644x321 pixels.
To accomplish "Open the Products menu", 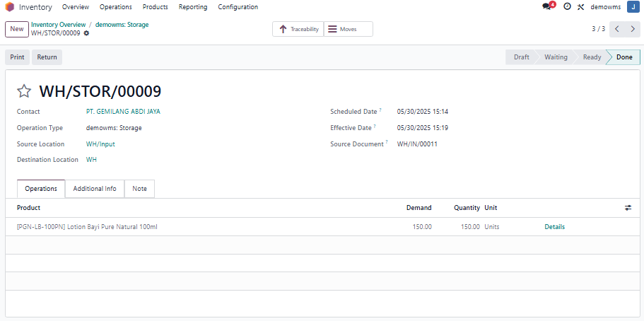I will pyautogui.click(x=156, y=7).
